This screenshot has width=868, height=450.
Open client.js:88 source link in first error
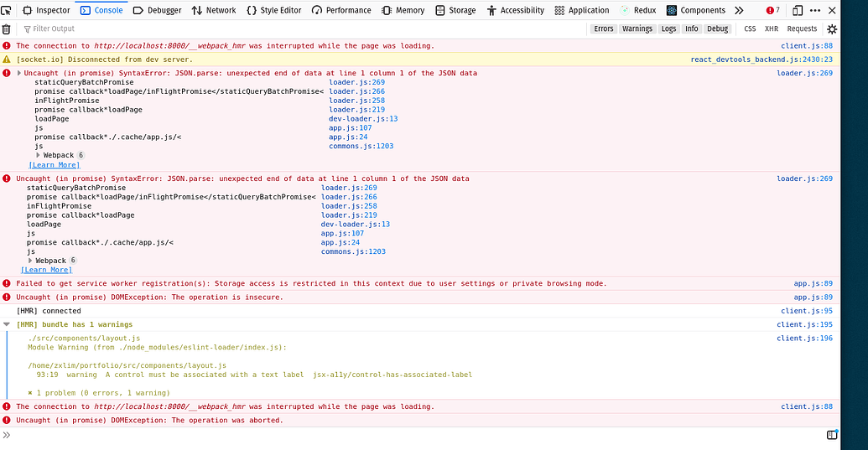[x=807, y=46]
